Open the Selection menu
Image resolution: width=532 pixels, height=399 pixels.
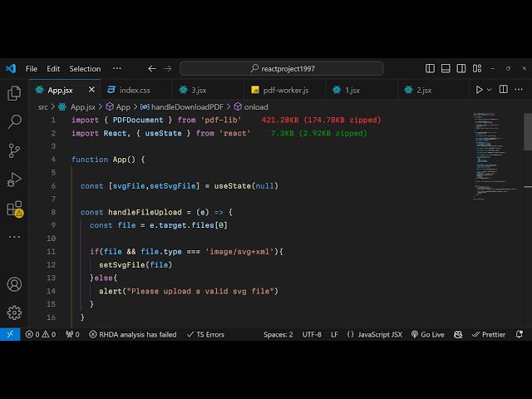(x=85, y=69)
